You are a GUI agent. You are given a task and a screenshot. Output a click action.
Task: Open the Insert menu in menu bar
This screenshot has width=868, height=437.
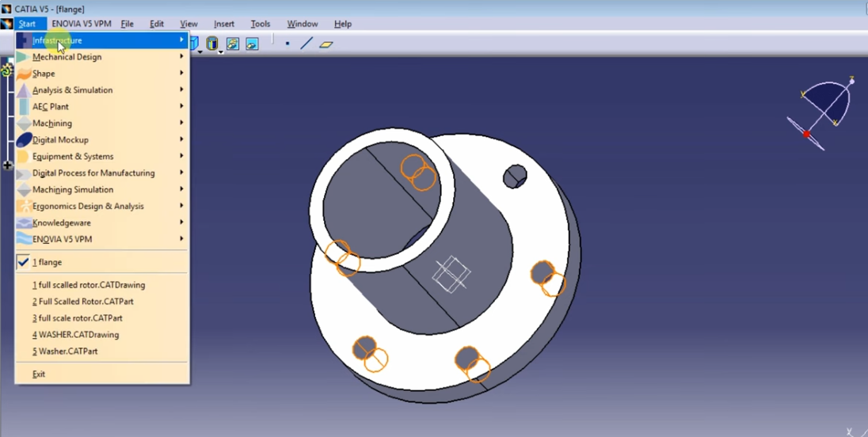click(x=224, y=24)
